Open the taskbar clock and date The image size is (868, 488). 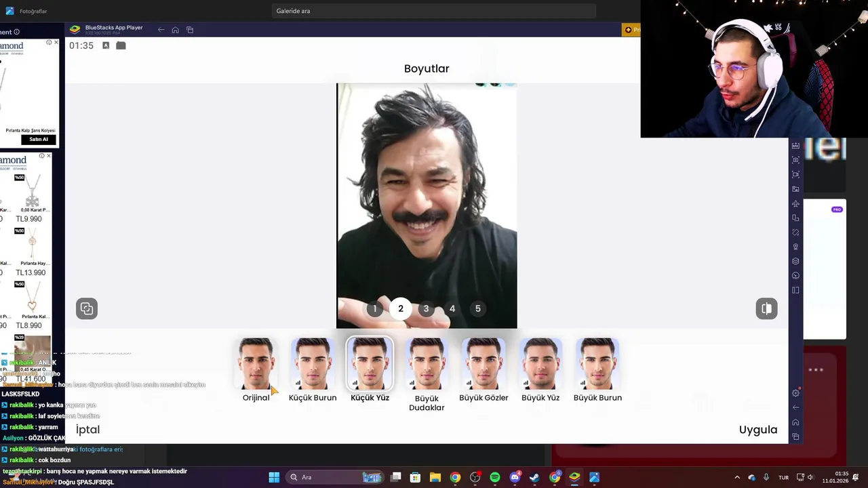[835, 477]
